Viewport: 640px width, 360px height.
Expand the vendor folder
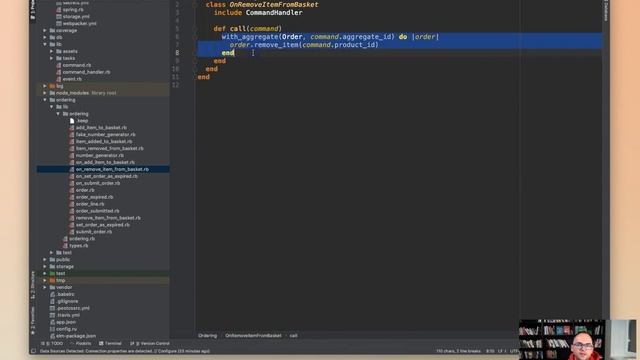(45, 287)
